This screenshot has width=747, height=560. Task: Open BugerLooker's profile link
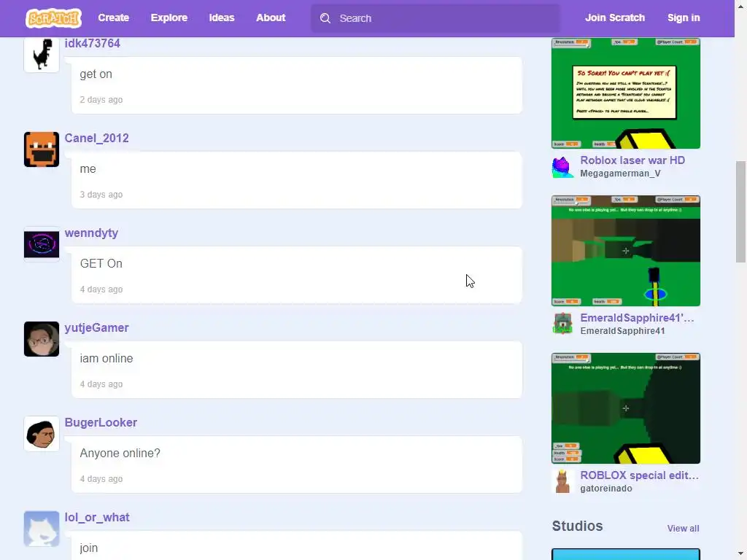(101, 422)
